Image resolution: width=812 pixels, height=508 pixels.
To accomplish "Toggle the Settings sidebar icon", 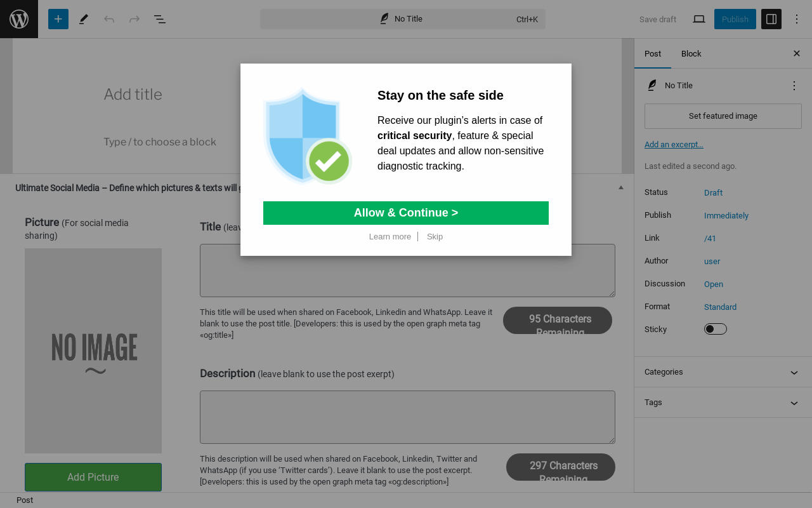I will (771, 19).
